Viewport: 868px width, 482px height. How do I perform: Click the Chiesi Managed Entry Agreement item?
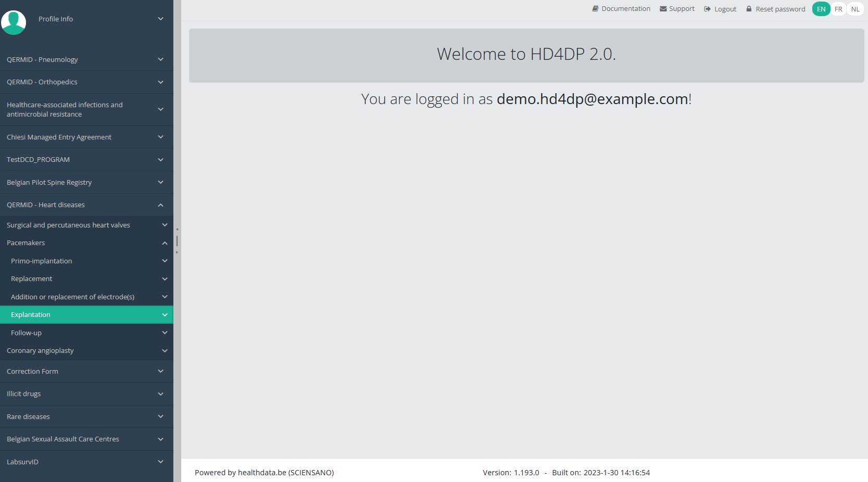[59, 137]
